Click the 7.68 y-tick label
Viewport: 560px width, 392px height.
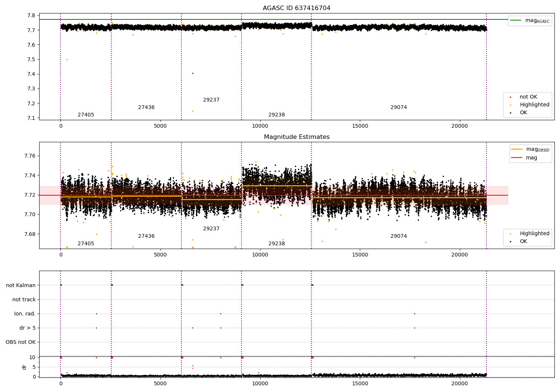(30, 234)
